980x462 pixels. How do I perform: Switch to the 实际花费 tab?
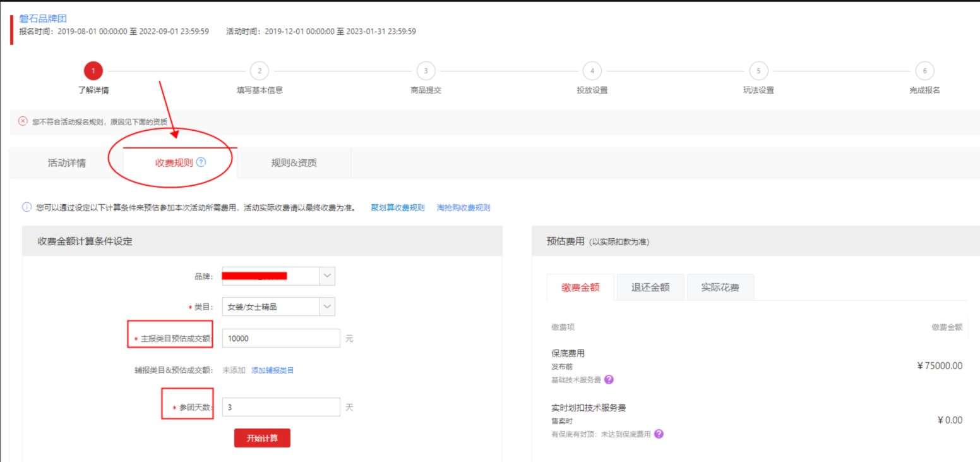point(720,288)
